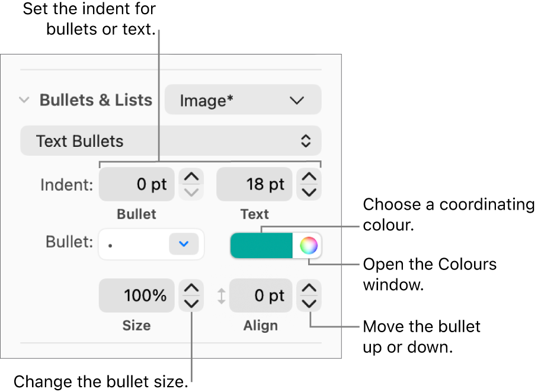Open the Text Bullets dropdown

170,140
